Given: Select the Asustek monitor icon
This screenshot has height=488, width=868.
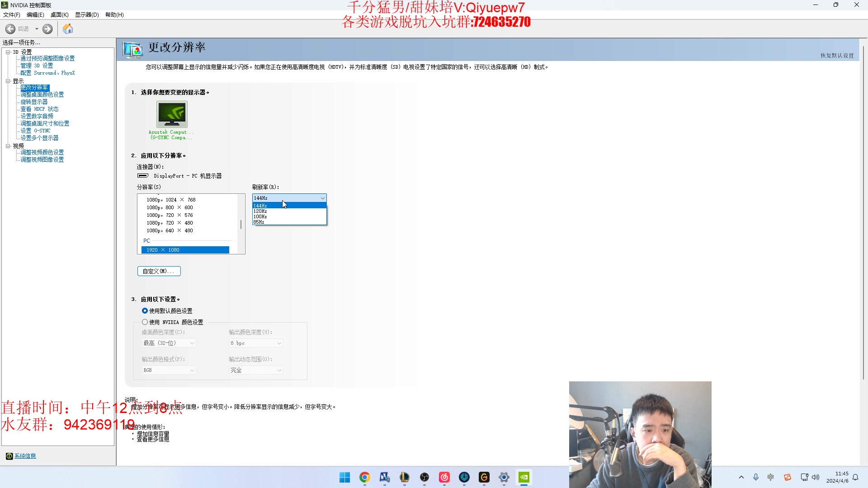Looking at the screenshot, I should click(x=171, y=114).
